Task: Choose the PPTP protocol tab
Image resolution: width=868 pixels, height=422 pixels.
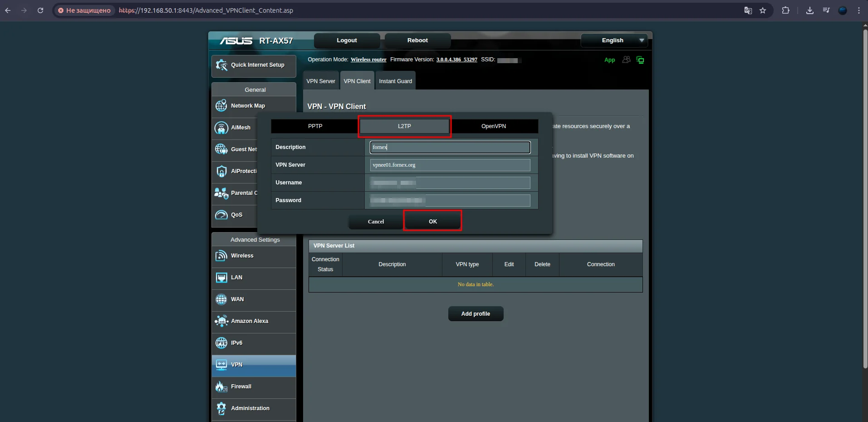Action: [x=315, y=126]
